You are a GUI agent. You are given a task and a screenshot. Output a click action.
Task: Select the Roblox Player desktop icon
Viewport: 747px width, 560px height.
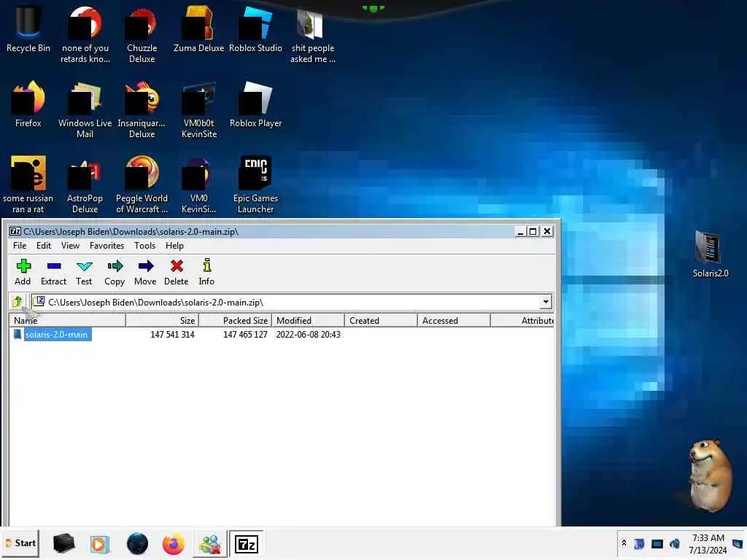click(255, 105)
